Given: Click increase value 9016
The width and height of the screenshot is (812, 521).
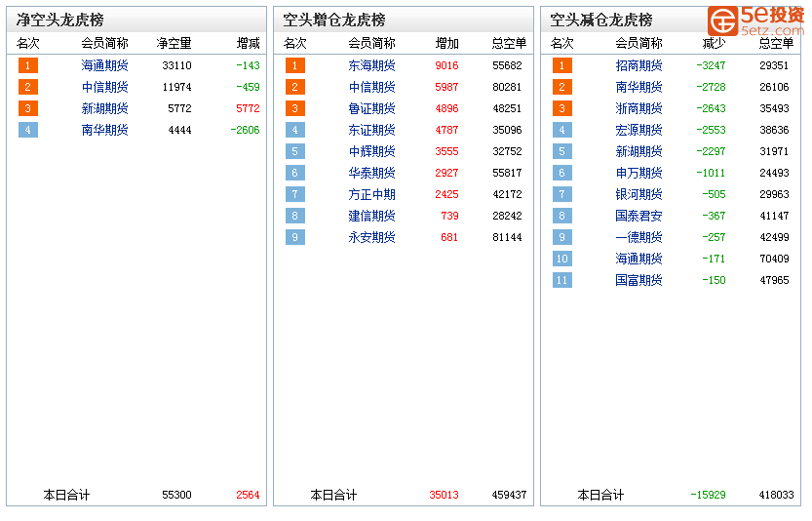Looking at the screenshot, I should (446, 65).
